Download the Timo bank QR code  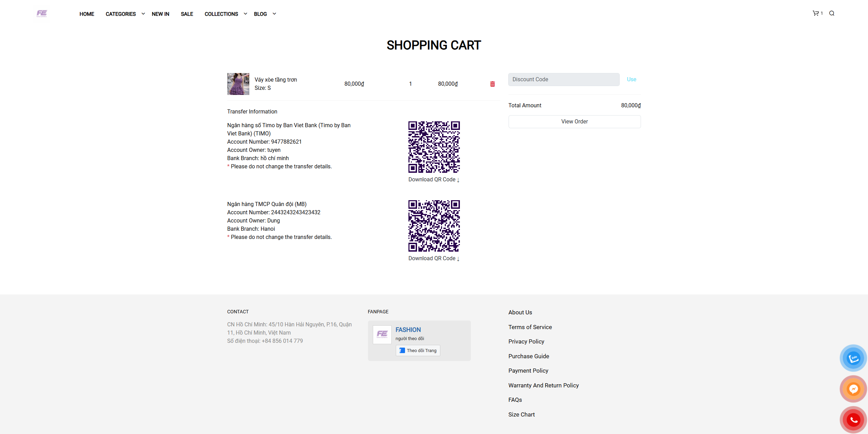pyautogui.click(x=433, y=180)
